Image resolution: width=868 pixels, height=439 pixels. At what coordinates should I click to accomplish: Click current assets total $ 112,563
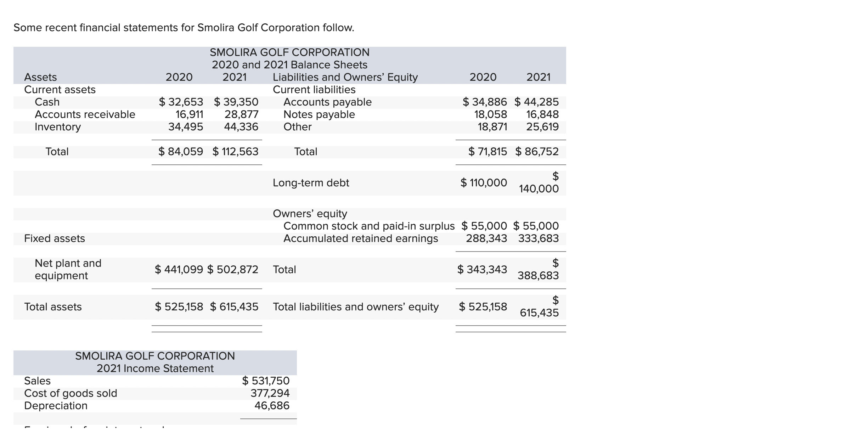point(236,152)
